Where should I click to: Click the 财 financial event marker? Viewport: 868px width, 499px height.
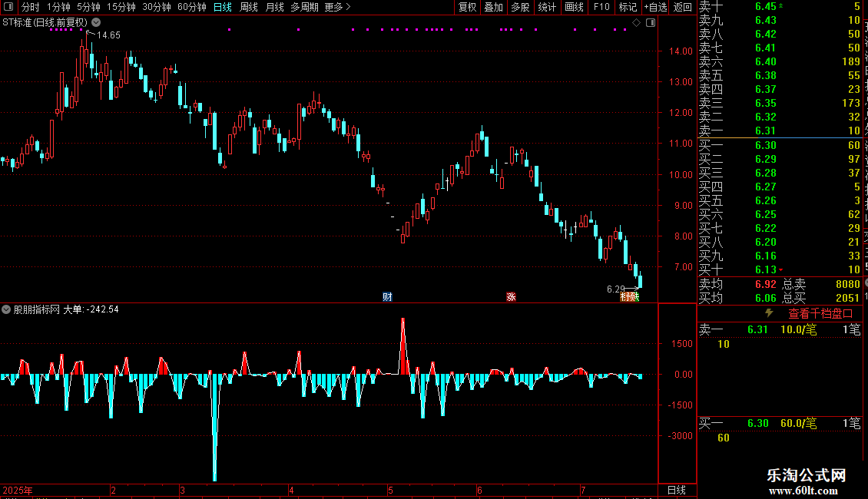[x=387, y=297]
